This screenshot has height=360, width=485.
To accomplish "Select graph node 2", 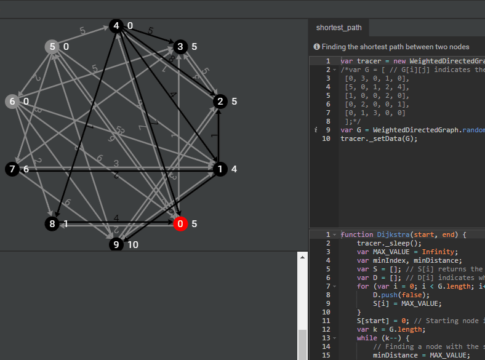I will click(x=220, y=101).
